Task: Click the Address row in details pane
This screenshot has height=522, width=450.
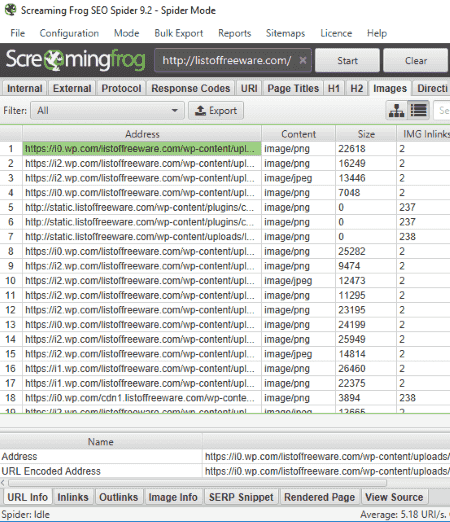Action: (225, 456)
